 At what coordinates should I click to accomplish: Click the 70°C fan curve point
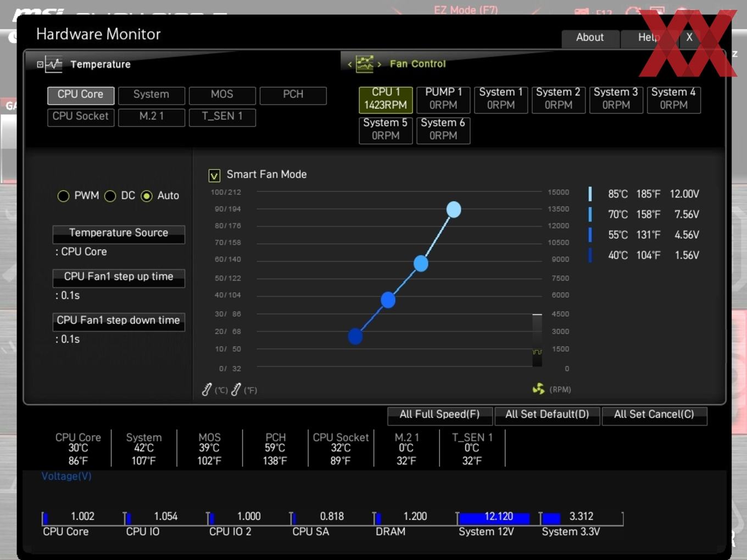click(x=421, y=264)
